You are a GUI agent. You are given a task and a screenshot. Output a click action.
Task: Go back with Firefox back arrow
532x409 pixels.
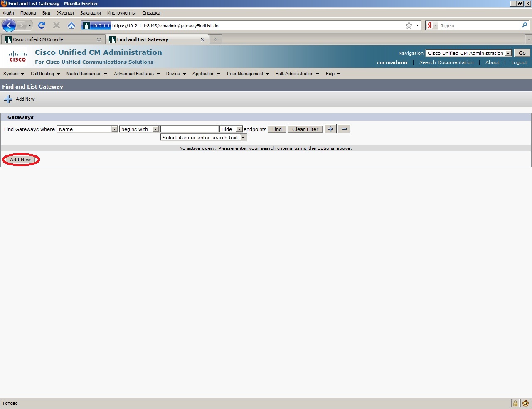pos(9,25)
